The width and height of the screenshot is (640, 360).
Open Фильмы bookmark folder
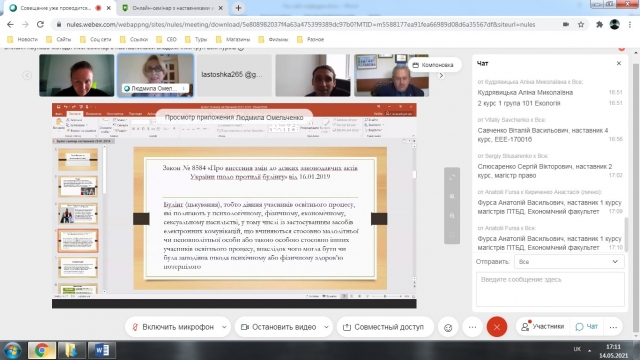[x=273, y=40]
